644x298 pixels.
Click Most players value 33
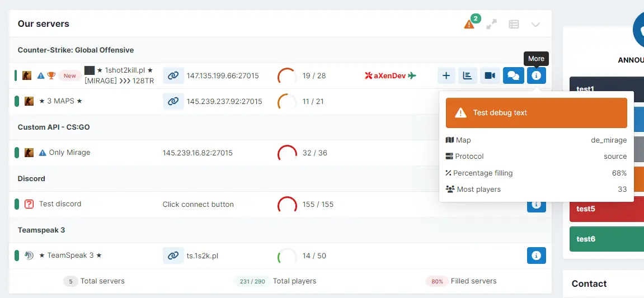(x=622, y=189)
